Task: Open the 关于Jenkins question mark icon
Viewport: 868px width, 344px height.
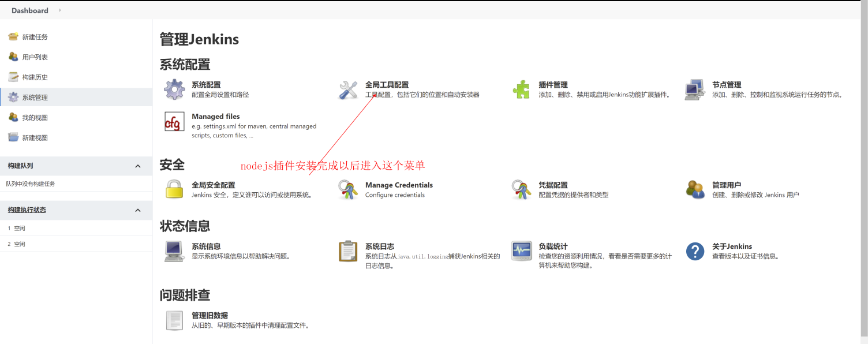Action: (695, 251)
